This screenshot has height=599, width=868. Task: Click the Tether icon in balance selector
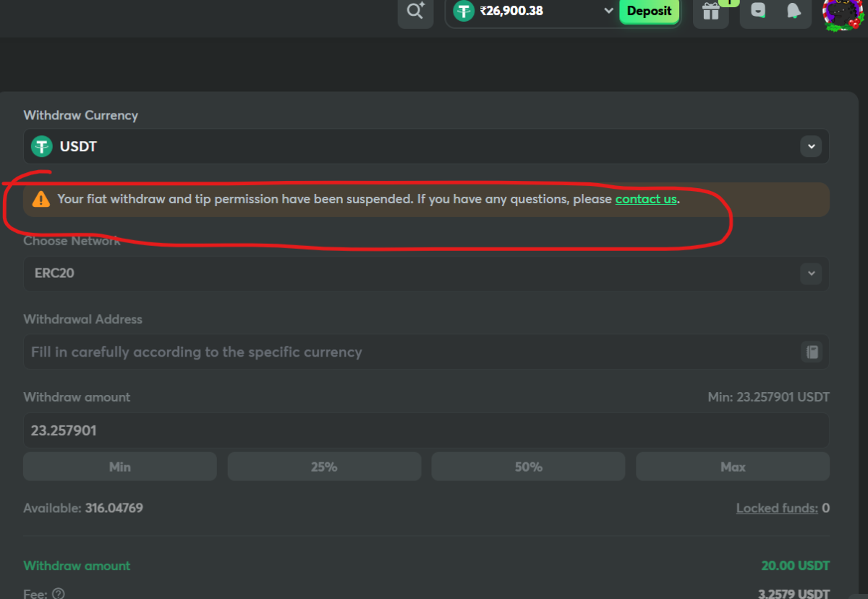pyautogui.click(x=464, y=11)
